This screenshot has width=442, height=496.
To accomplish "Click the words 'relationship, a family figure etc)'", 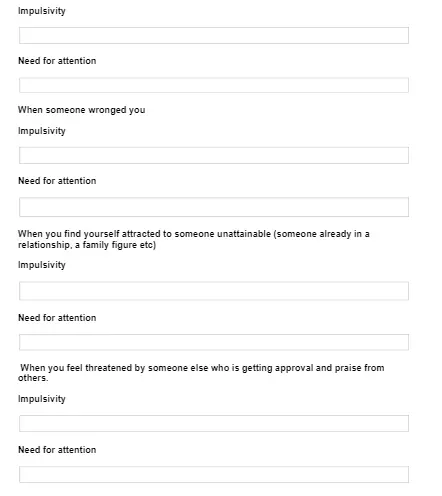I will point(87,245).
